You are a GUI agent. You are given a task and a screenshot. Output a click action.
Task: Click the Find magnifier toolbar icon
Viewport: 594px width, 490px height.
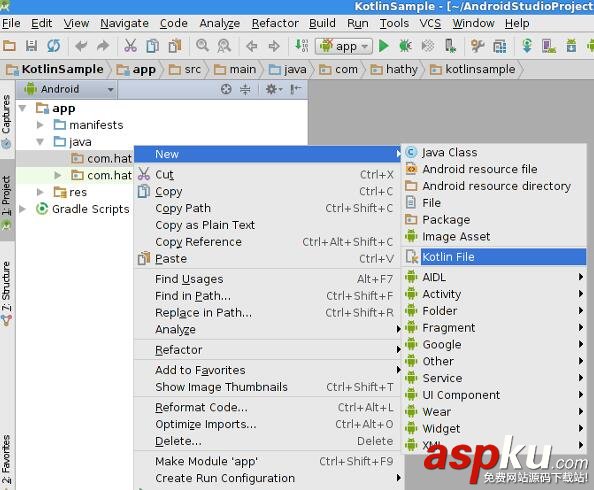[202, 45]
